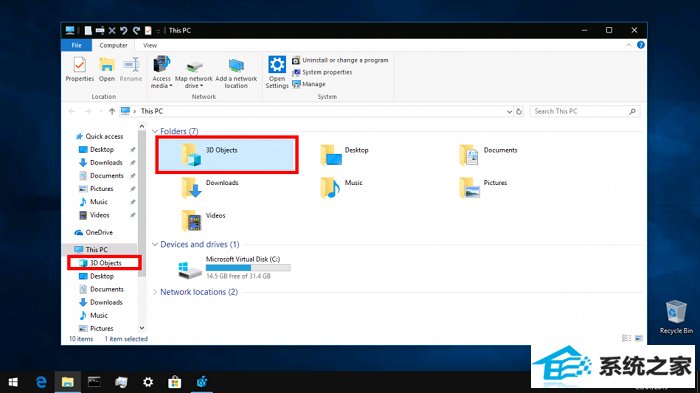Go up one level with the Up arrow
Viewport: 700px width, 393px height.
click(x=112, y=111)
